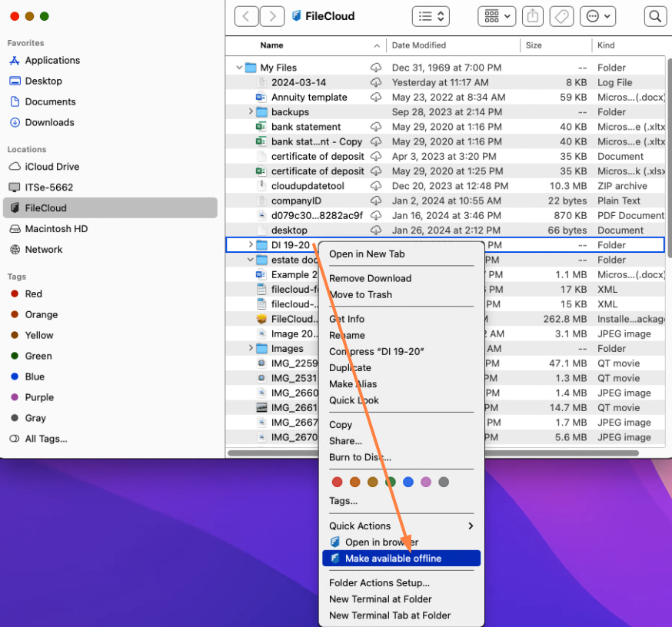Select the cloudupdatetool ZIP file
672x627 pixels.
[308, 186]
